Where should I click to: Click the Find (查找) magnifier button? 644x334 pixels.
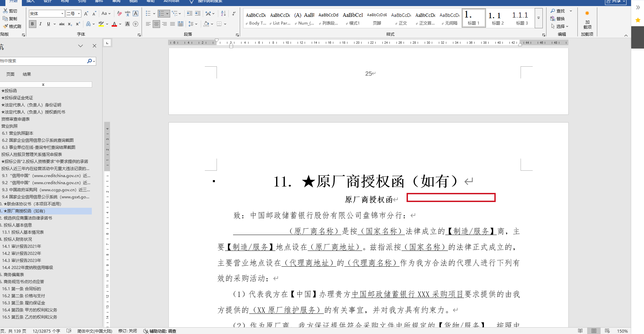558,11
